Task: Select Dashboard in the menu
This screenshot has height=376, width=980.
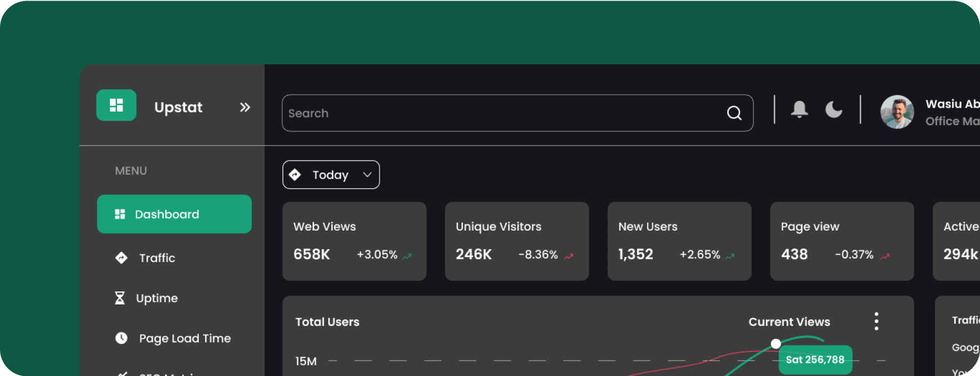Action: [x=174, y=214]
